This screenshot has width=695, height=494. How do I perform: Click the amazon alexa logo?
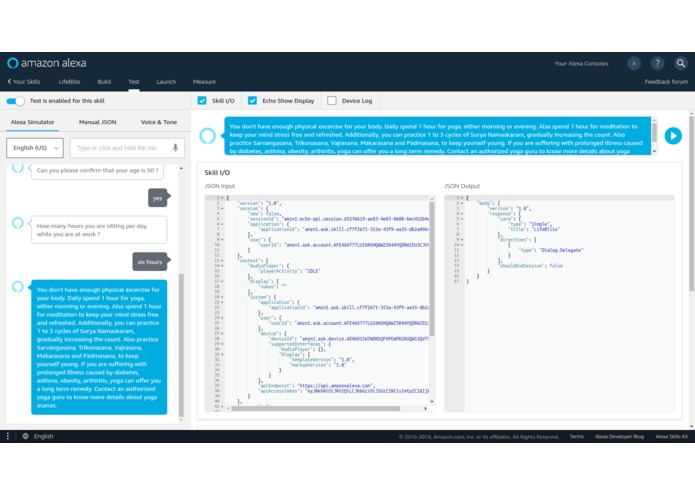47,63
